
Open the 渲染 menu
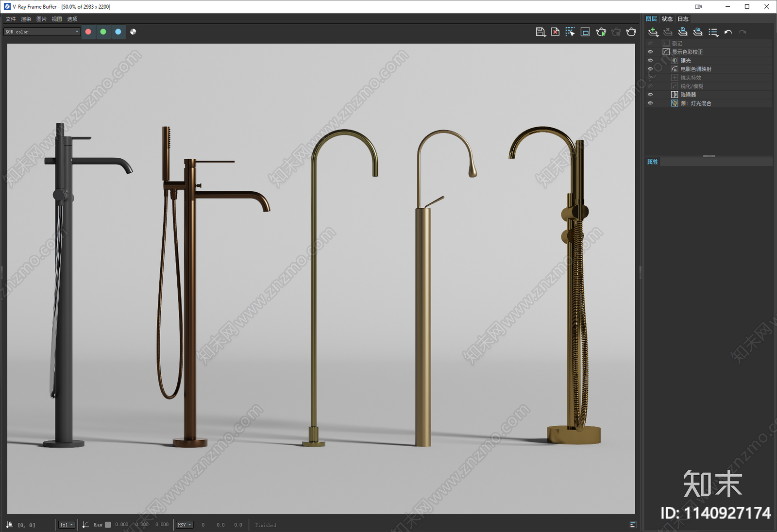(26, 19)
